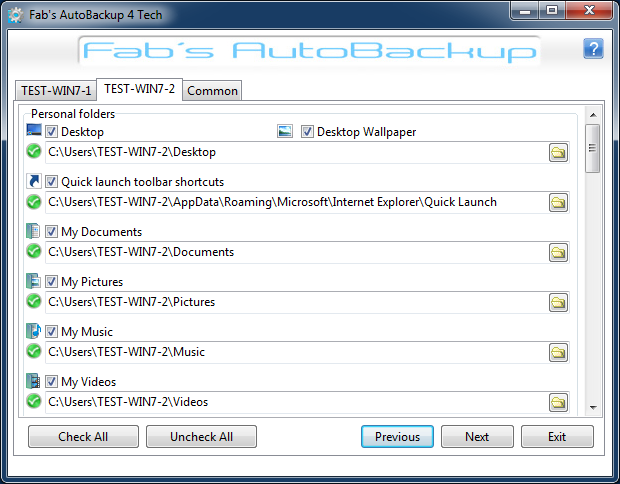Screen dimensions: 620x484
Task: Uncheck the Desktop Wallpaper checkbox
Action: point(307,131)
